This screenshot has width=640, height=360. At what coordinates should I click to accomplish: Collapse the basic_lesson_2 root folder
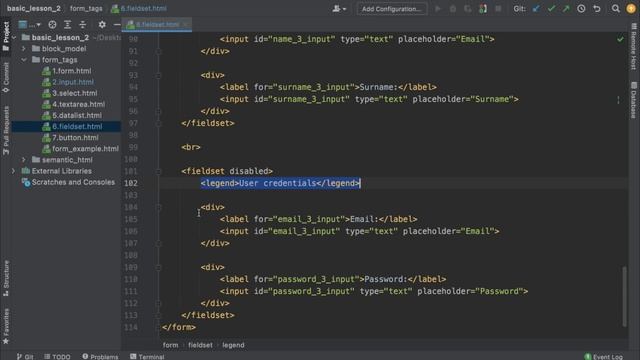14,38
